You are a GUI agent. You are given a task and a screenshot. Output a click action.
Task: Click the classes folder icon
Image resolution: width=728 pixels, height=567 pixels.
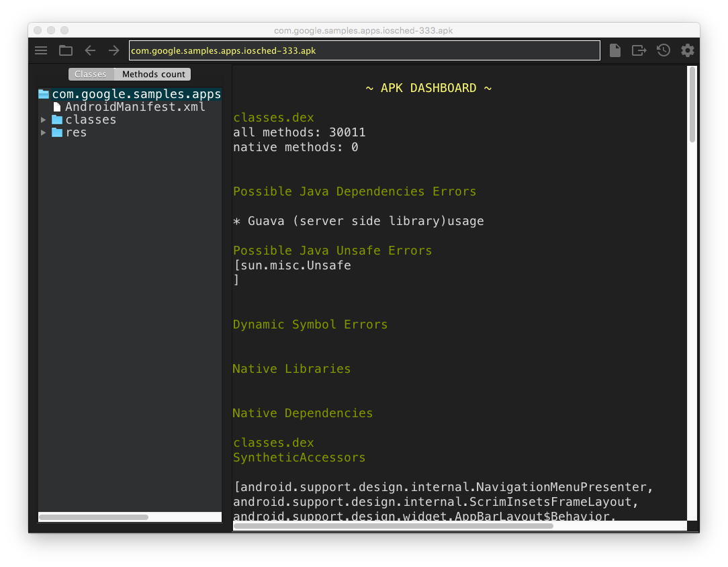(x=57, y=120)
